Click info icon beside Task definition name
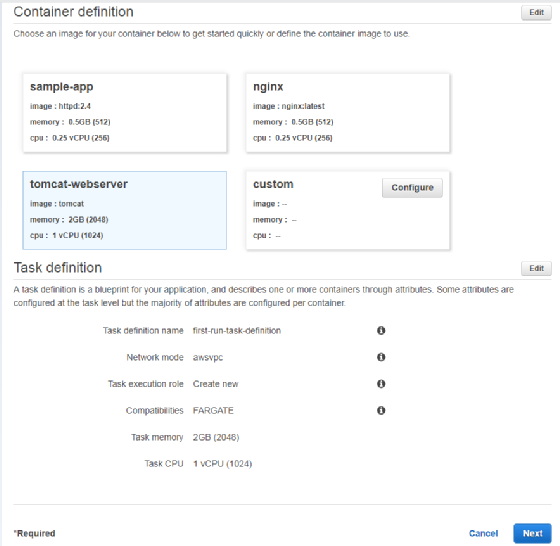The height and width of the screenshot is (546, 560). [381, 330]
